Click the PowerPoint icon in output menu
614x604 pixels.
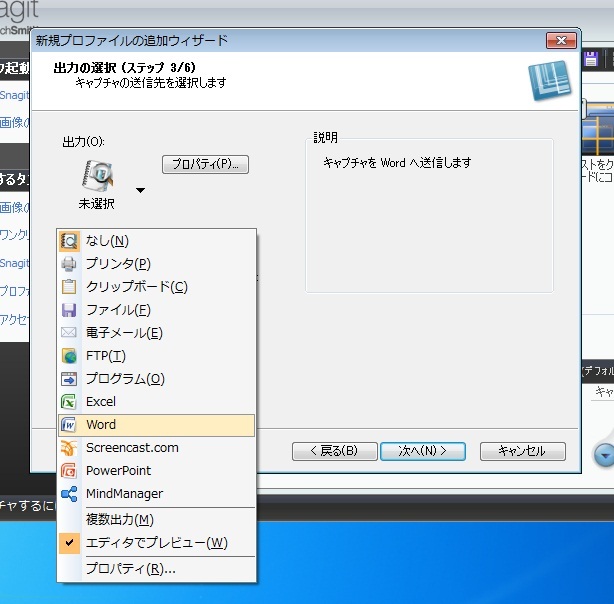[69, 471]
